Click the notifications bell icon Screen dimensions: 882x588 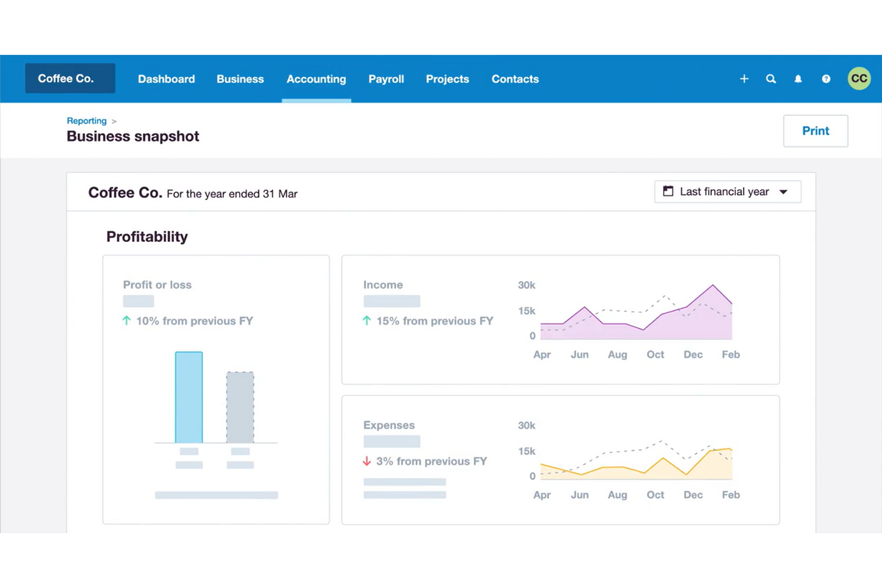coord(799,79)
